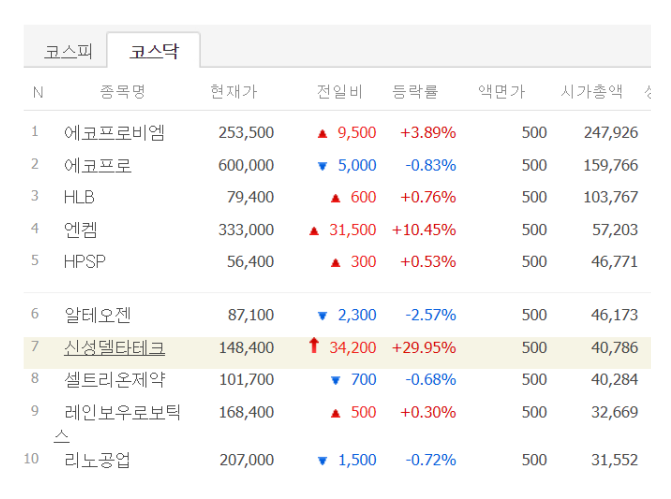
Task: Click change rate +10.45%
Action: pos(424,230)
